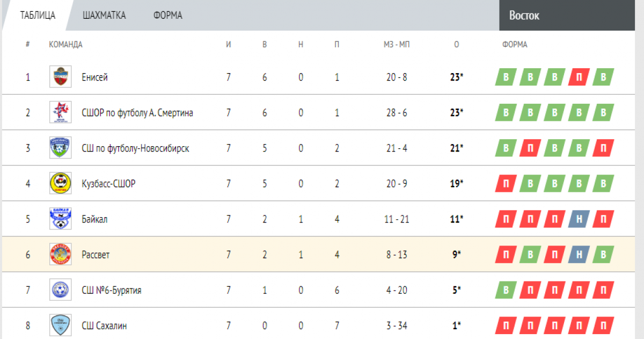
Task: Click the МЗ - МП column header
Action: (x=397, y=45)
